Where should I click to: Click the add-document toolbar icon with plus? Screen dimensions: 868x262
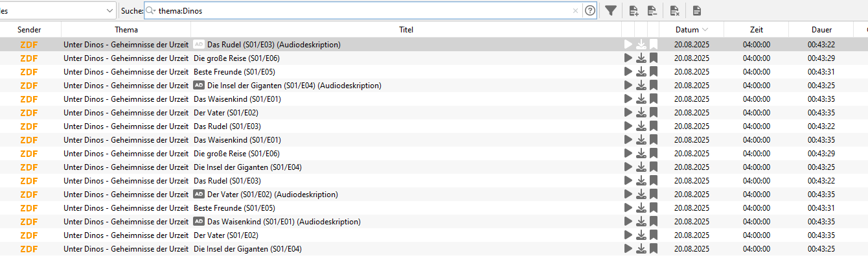click(634, 10)
